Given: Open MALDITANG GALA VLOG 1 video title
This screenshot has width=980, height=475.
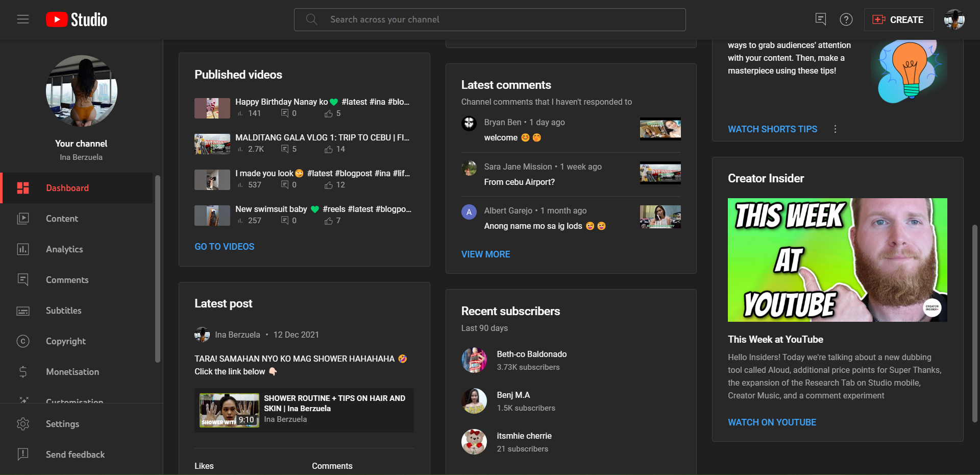Looking at the screenshot, I should click(323, 137).
